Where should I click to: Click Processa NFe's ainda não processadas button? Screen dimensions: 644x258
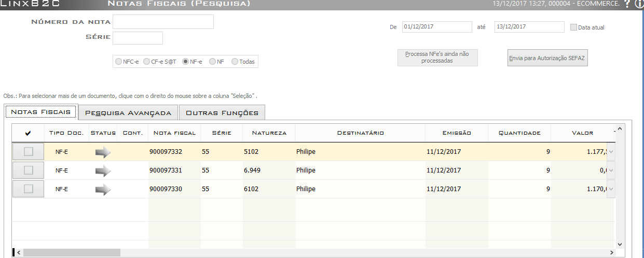(x=437, y=58)
